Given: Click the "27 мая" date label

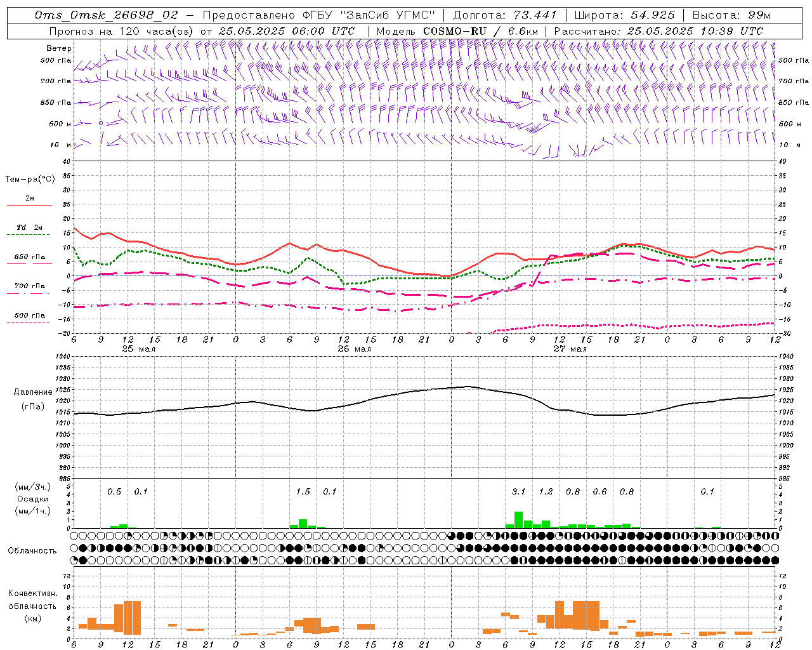Looking at the screenshot, I should pos(570,348).
